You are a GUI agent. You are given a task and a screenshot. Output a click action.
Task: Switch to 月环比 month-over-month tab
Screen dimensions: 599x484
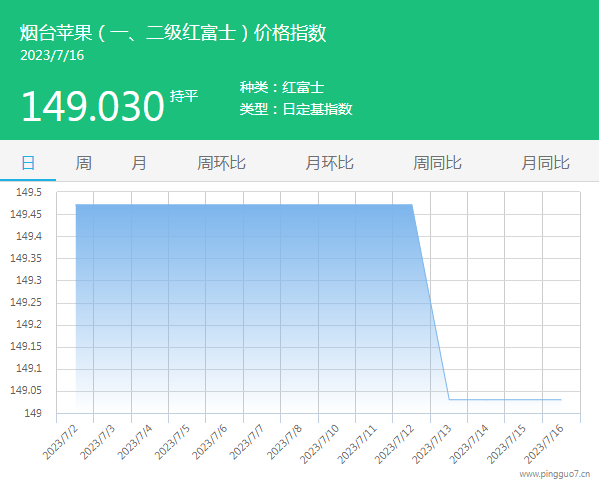(329, 163)
